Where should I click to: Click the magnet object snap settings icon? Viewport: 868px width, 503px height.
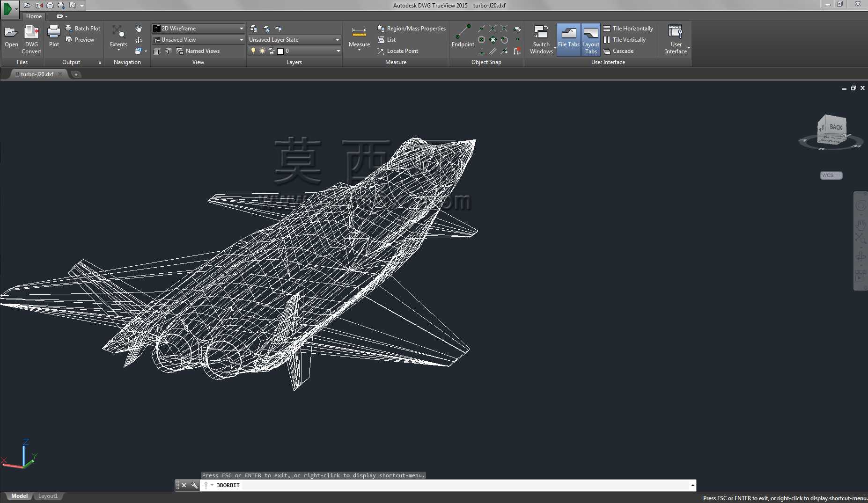click(517, 51)
